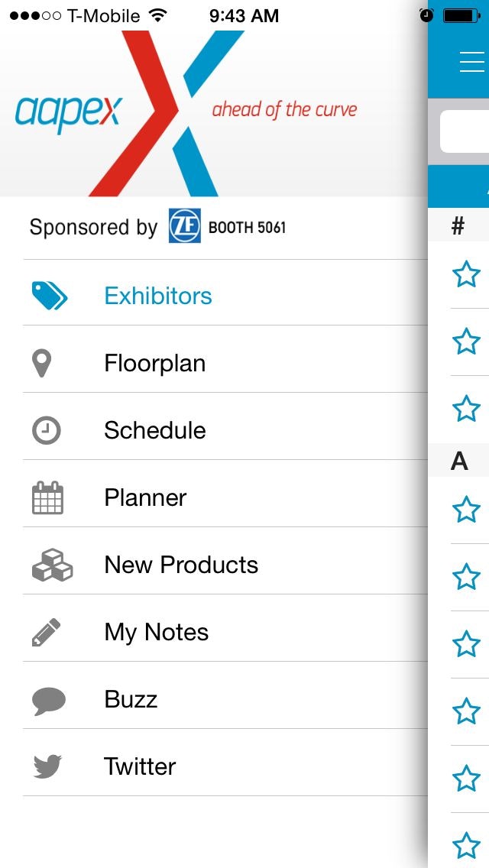Viewport: 489px width, 868px height.
Task: Open the ZF sponsor logo
Action: point(185,226)
